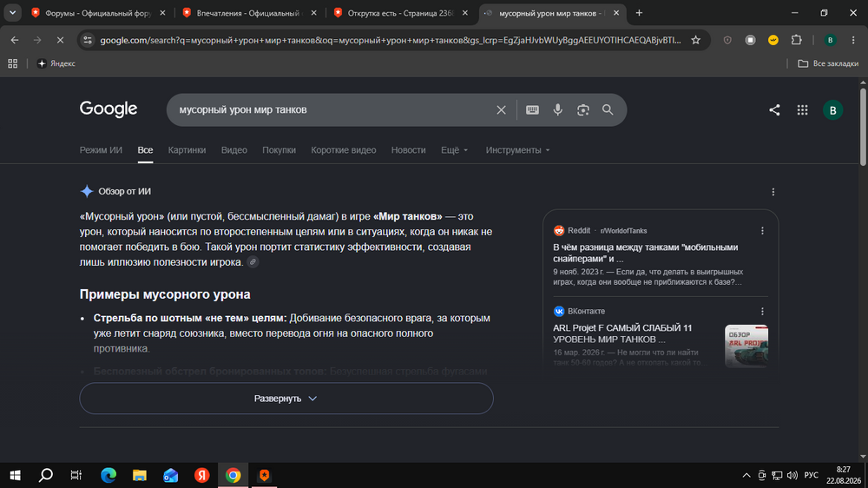Select the Картинки tab

coord(187,150)
